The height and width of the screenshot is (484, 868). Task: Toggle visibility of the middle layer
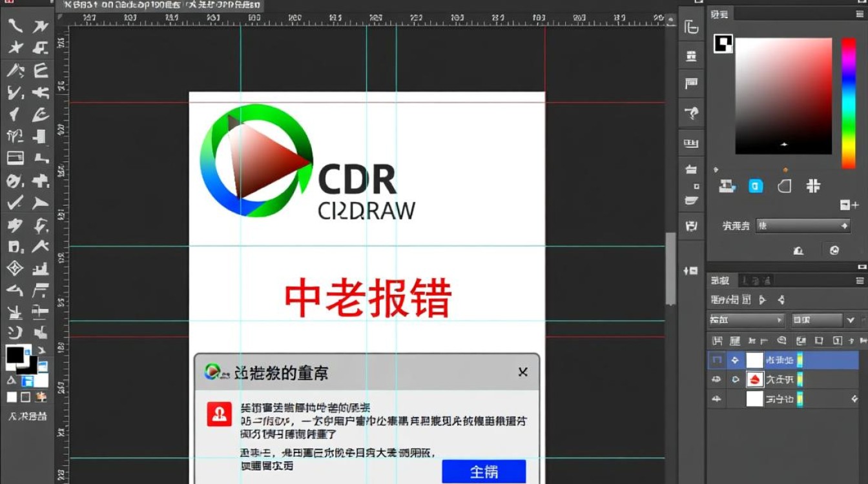click(x=717, y=379)
